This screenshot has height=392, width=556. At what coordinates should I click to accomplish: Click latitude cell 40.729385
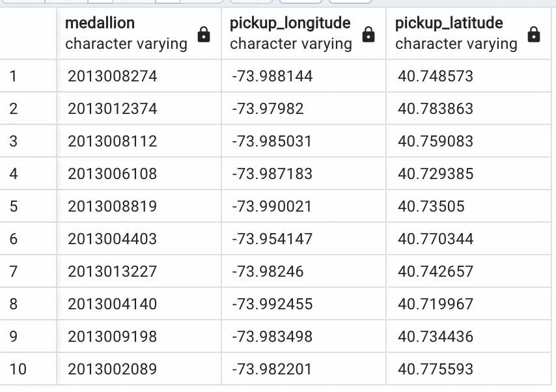(x=436, y=174)
